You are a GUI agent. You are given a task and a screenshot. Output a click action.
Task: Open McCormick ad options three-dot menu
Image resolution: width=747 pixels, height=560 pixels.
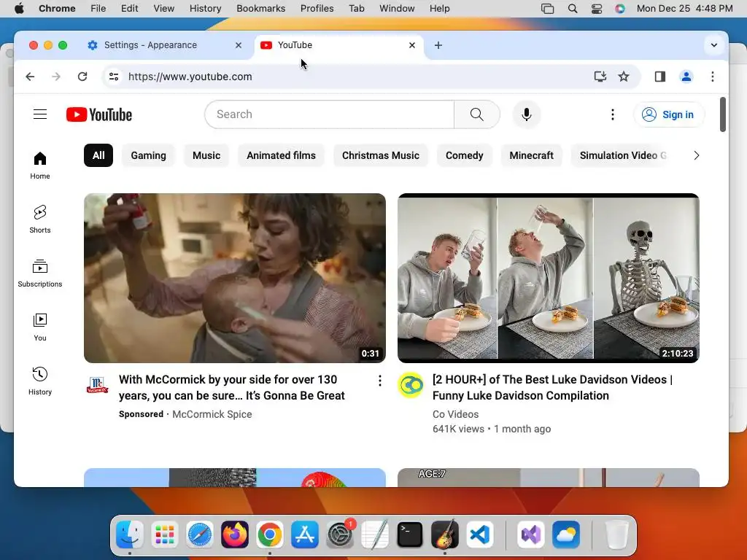(379, 381)
